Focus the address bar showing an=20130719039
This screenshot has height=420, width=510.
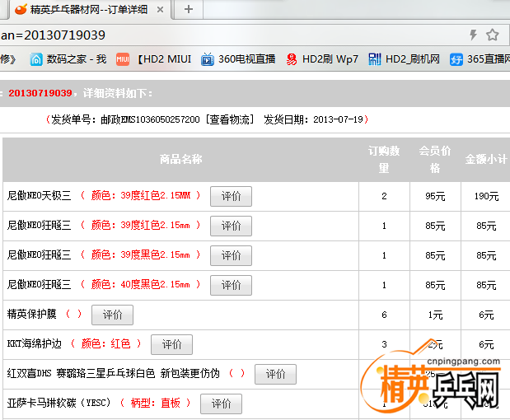pyautogui.click(x=227, y=35)
